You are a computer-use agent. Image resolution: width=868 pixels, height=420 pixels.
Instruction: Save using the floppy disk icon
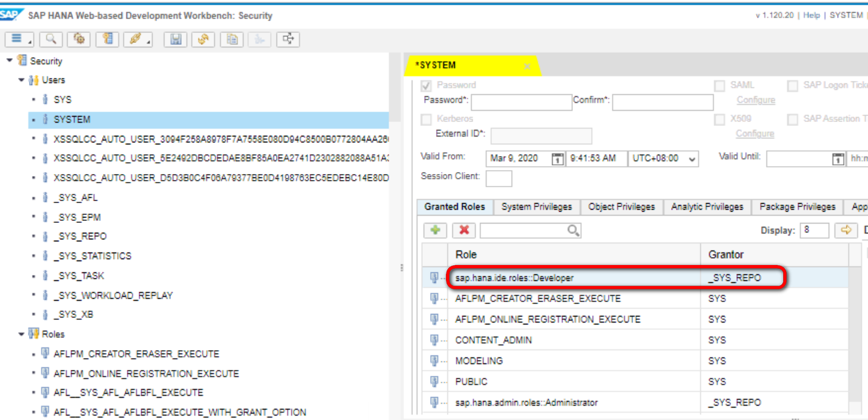click(x=176, y=39)
